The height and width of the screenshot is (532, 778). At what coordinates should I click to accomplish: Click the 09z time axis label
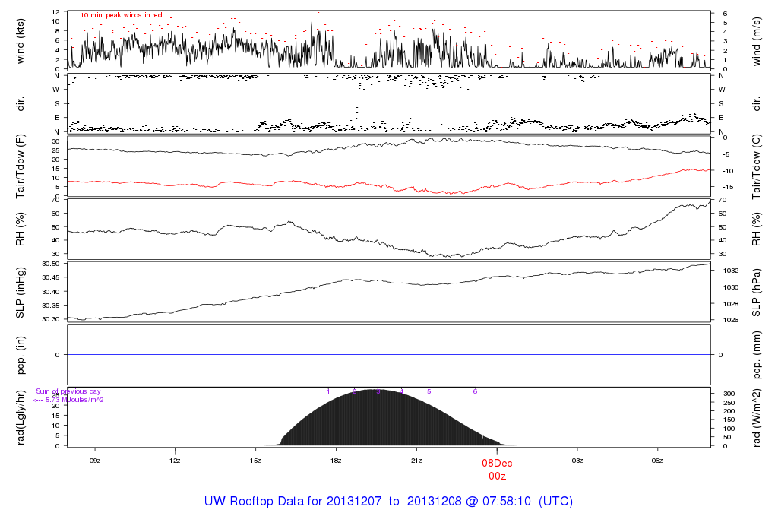pos(95,461)
